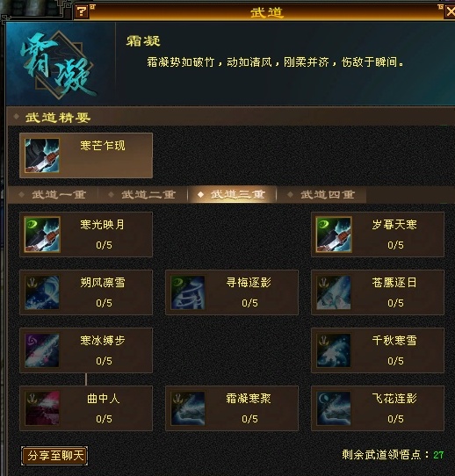Click the 分享至聊天 button
Screen dimensions: 455x476
54,455
